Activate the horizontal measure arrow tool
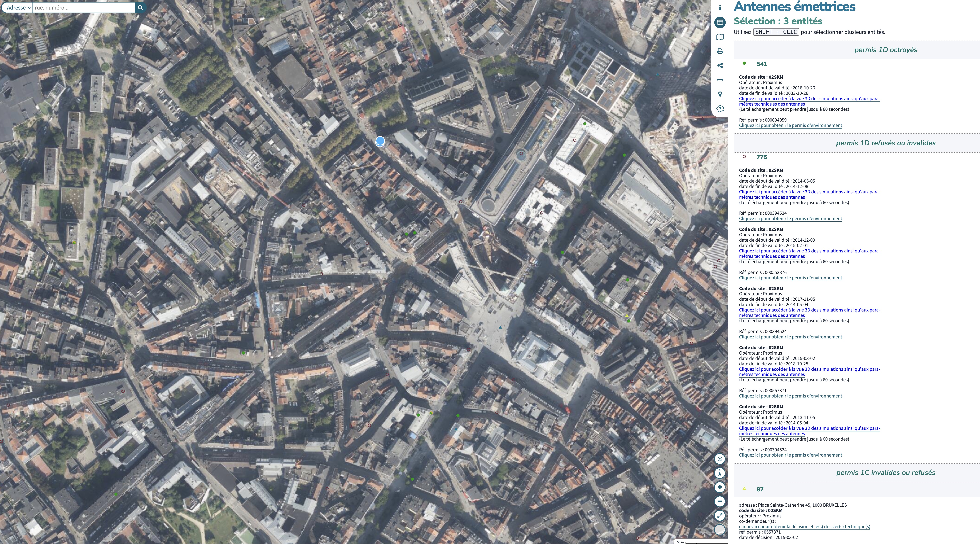 coord(720,80)
